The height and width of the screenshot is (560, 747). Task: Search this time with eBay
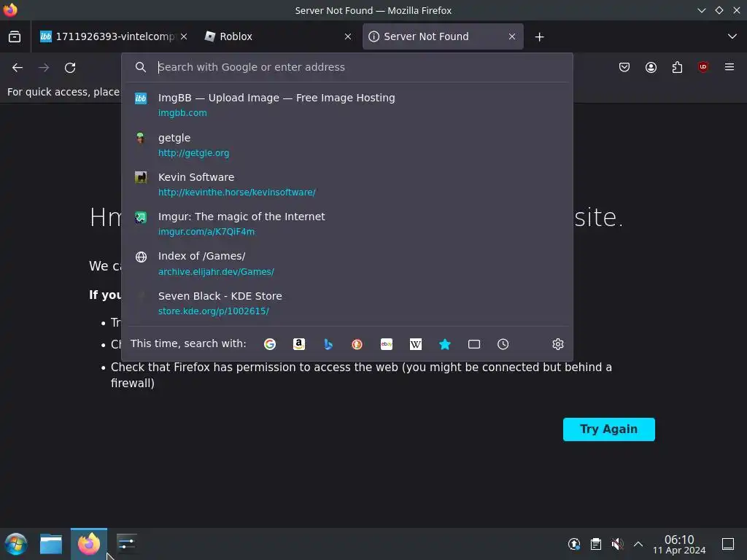(387, 344)
